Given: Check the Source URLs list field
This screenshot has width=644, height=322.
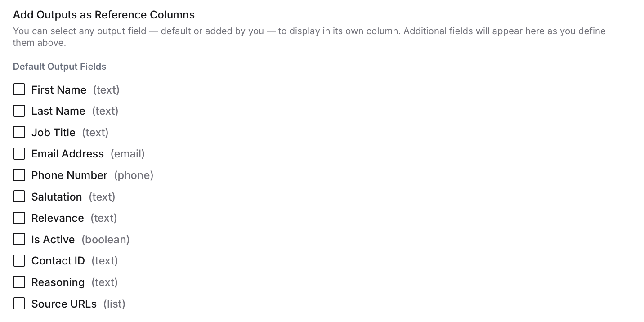Looking at the screenshot, I should [x=19, y=303].
